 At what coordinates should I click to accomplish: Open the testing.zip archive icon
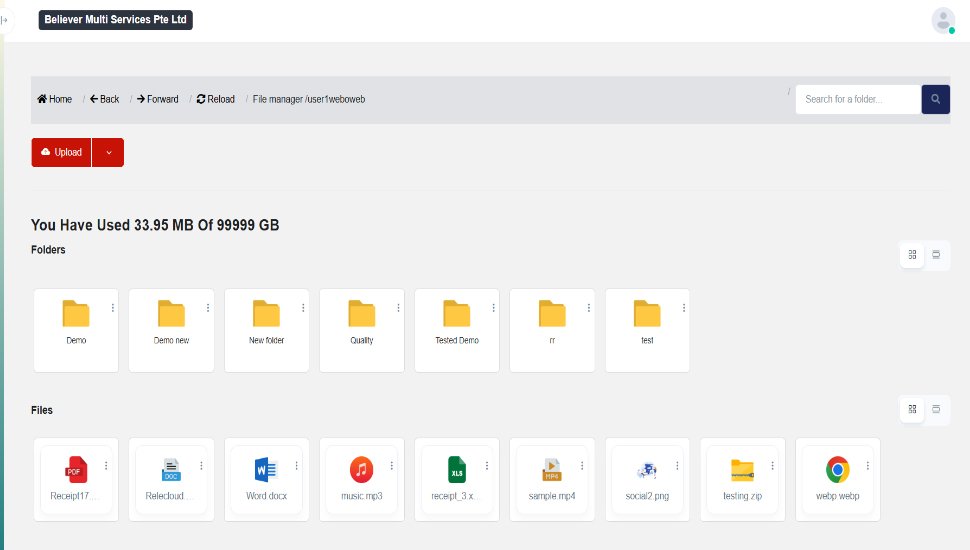click(742, 469)
